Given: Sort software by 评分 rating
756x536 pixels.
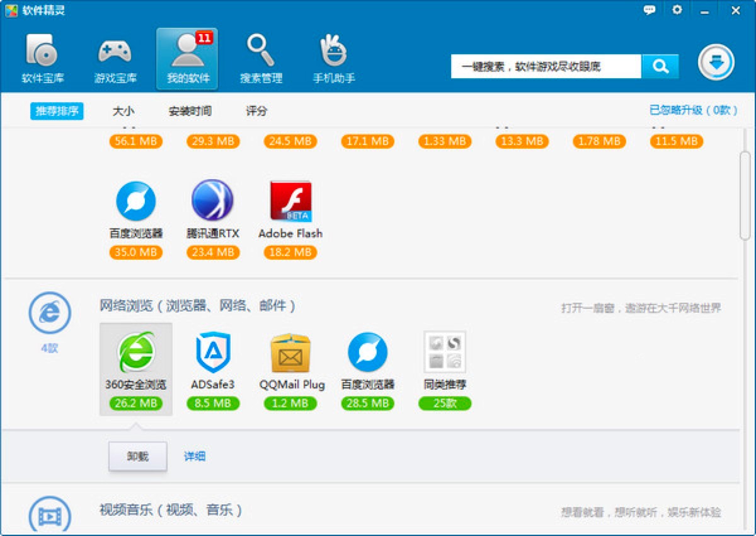Looking at the screenshot, I should coord(256,111).
